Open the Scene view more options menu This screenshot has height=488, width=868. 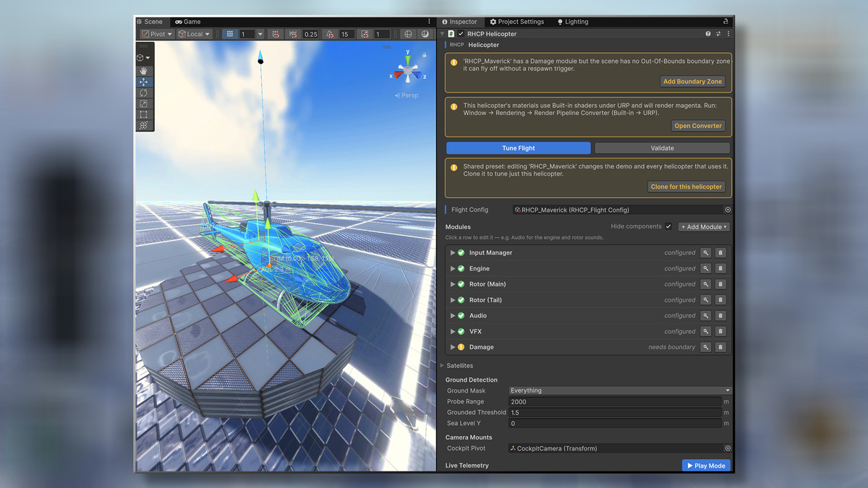pyautogui.click(x=429, y=22)
